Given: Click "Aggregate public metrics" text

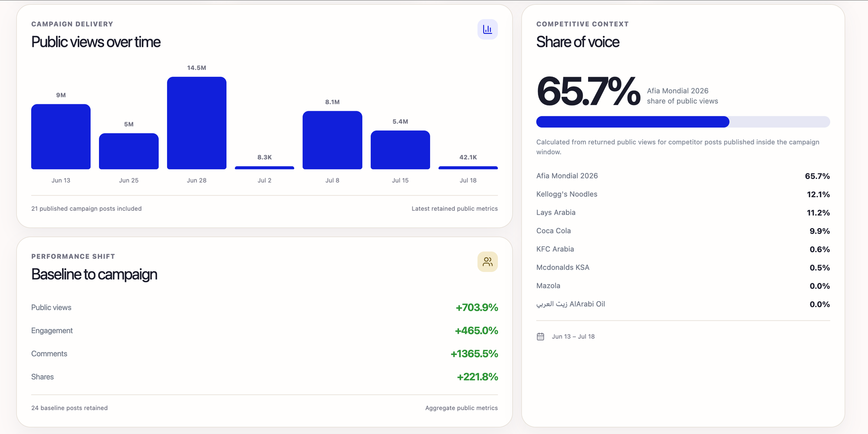Looking at the screenshot, I should click(461, 408).
